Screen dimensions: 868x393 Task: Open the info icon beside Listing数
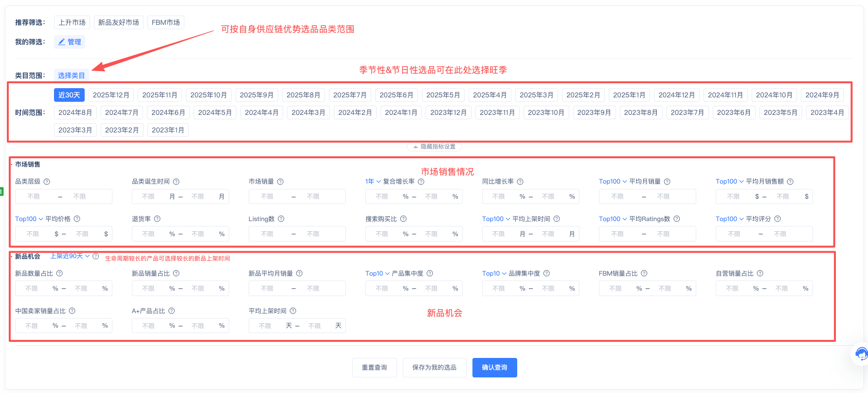point(281,219)
